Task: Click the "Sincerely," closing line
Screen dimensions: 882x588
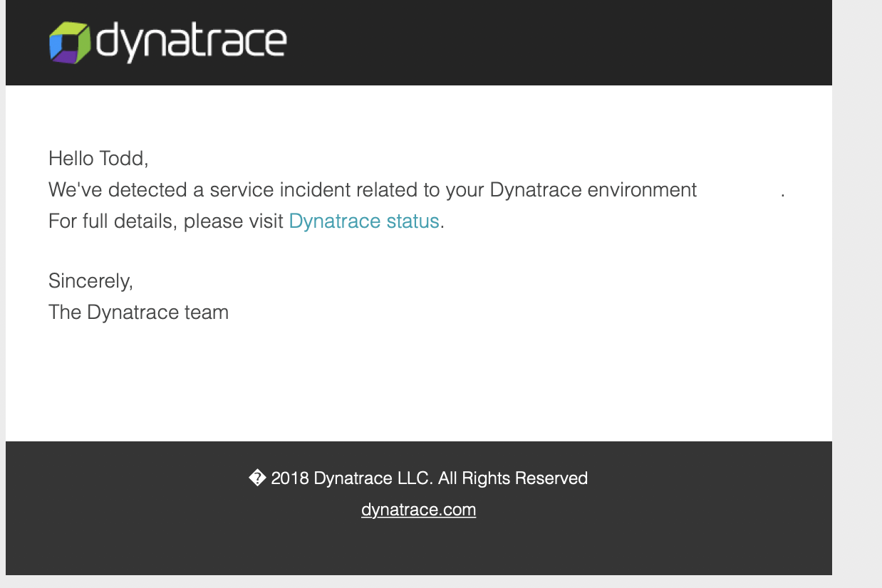Action: (x=90, y=281)
